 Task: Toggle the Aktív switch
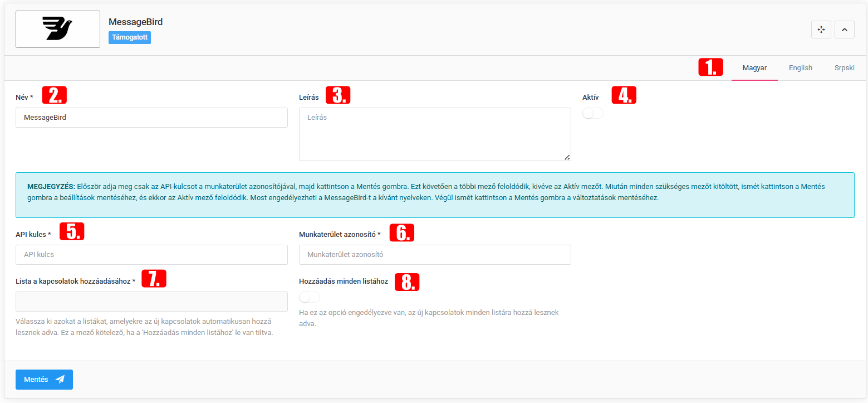pyautogui.click(x=592, y=114)
